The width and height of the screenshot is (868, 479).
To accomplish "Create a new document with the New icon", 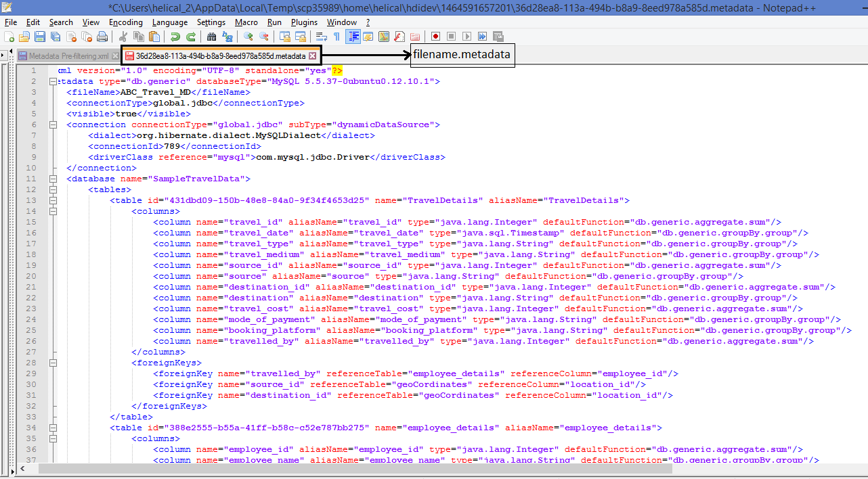I will click(x=9, y=36).
